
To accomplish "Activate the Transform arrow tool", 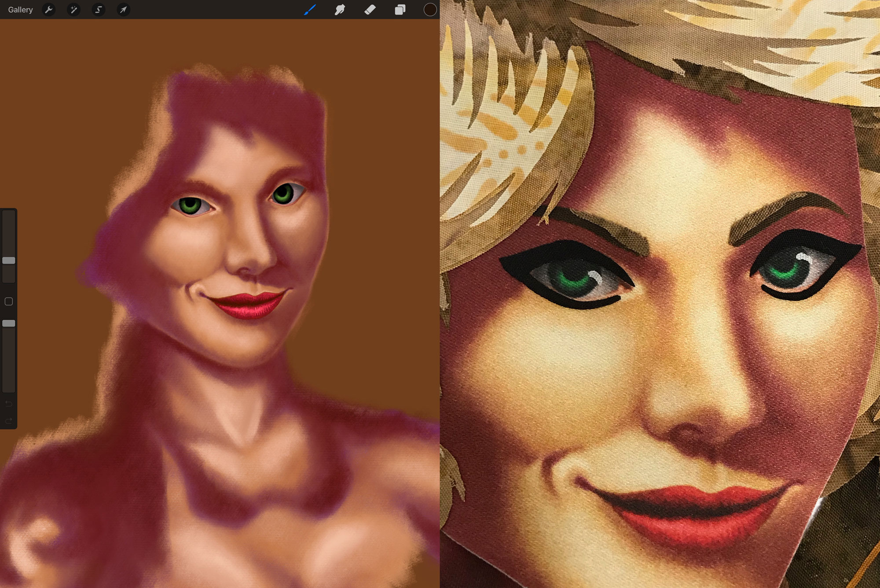I will pos(124,10).
